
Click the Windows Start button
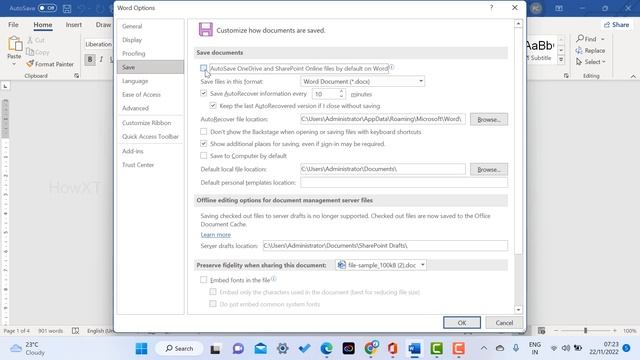[142, 349]
